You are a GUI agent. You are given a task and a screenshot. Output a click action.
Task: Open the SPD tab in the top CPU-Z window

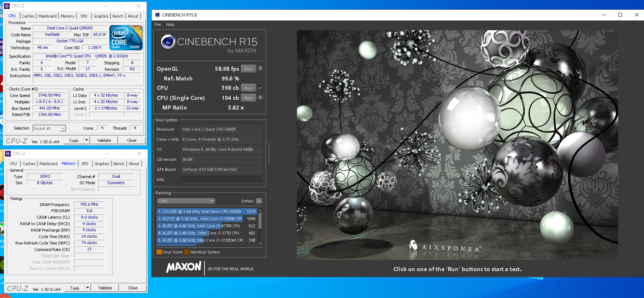(84, 16)
